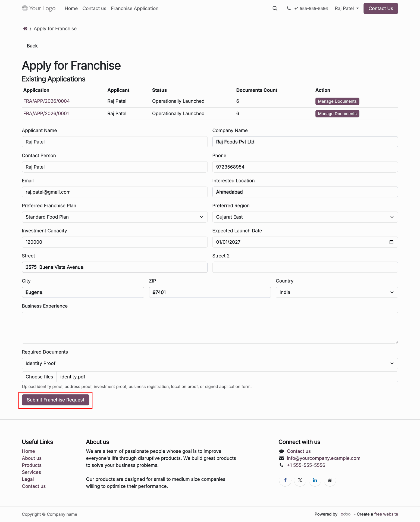Click the Your Logo header image

click(x=39, y=8)
